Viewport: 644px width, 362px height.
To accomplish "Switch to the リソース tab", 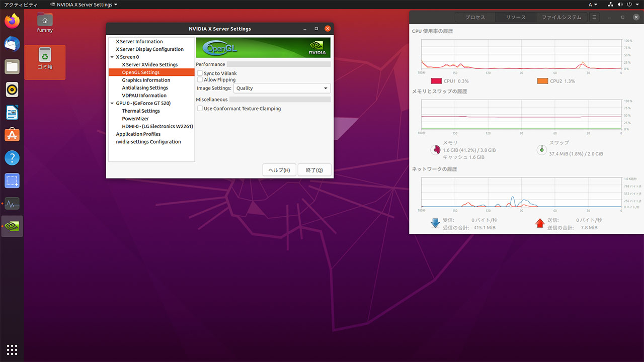I will (516, 17).
